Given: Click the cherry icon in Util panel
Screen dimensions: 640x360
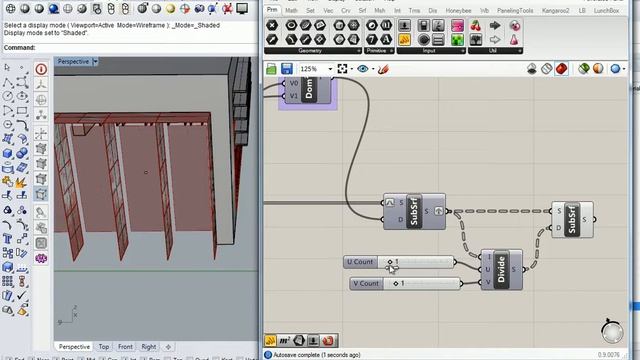Looking at the screenshot, I should [476, 26].
